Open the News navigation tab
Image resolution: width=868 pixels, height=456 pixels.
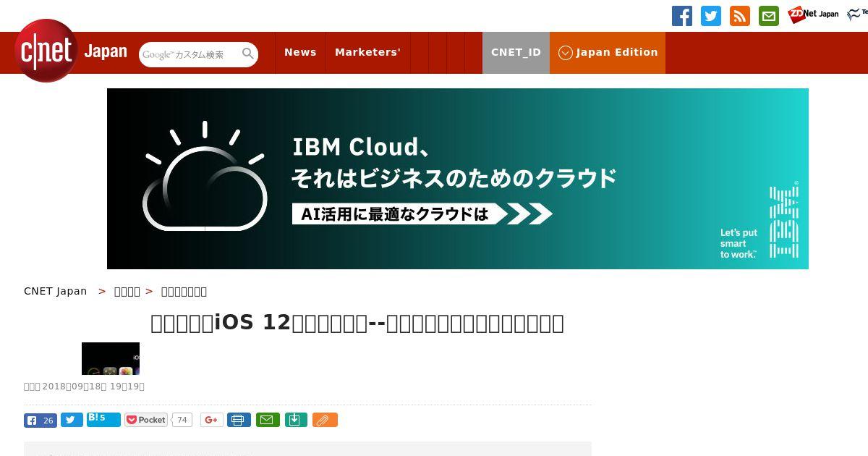300,52
